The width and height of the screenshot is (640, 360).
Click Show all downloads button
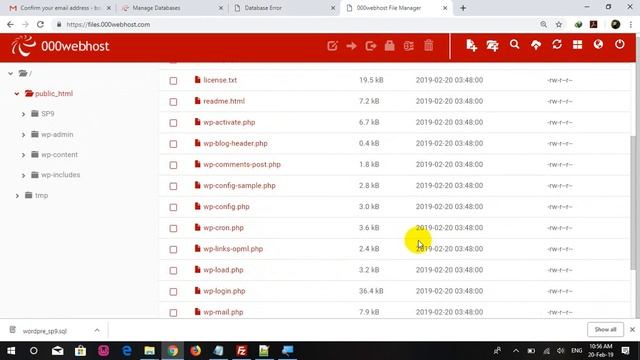(x=605, y=329)
